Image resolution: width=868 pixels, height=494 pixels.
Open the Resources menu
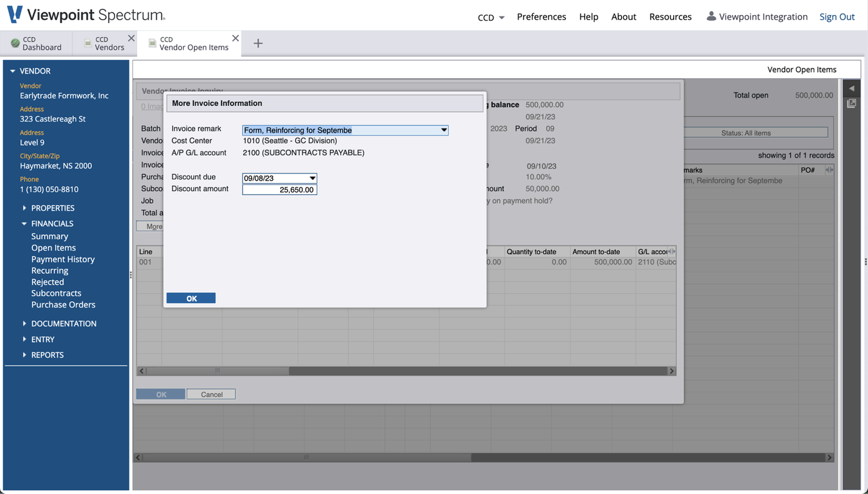670,17
